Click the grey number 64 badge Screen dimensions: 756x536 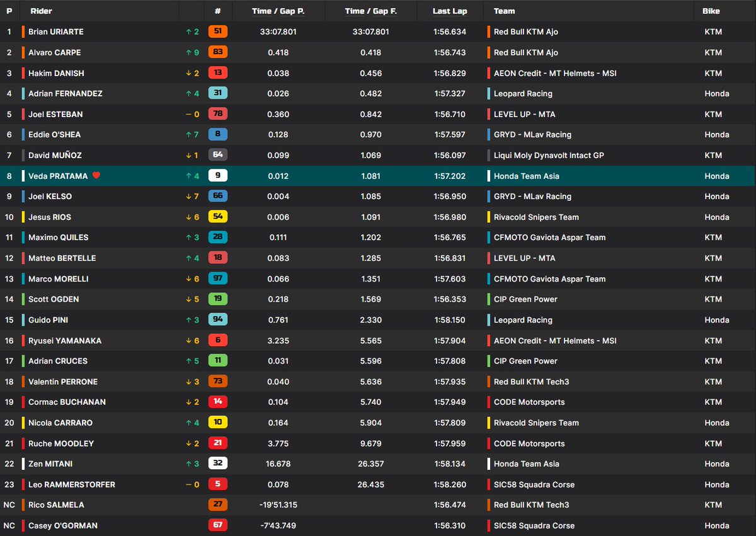point(217,155)
